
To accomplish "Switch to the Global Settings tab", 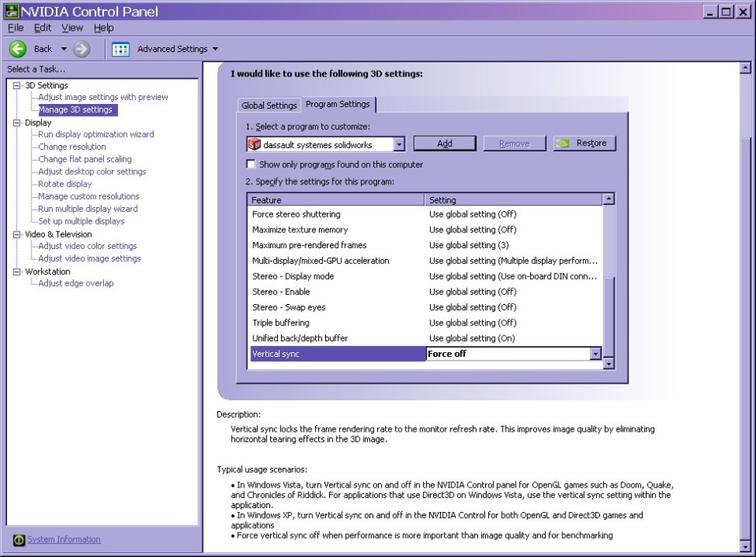I will (269, 105).
